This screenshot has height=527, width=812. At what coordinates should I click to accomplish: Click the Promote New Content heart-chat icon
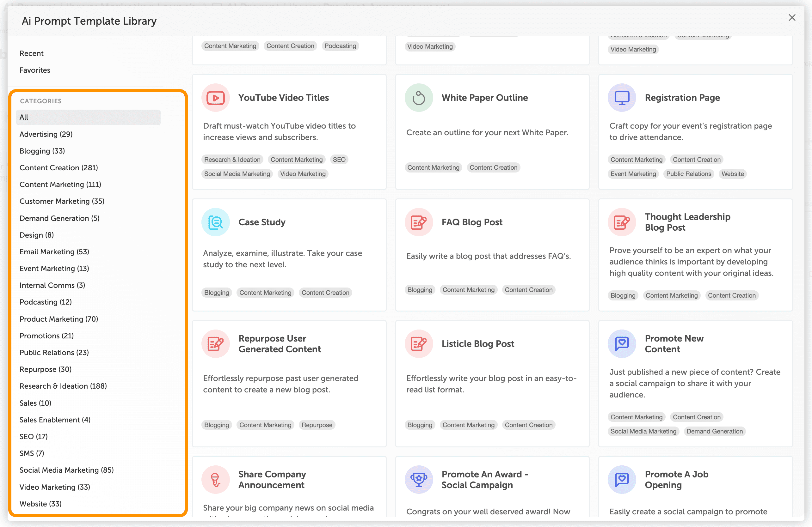click(622, 344)
